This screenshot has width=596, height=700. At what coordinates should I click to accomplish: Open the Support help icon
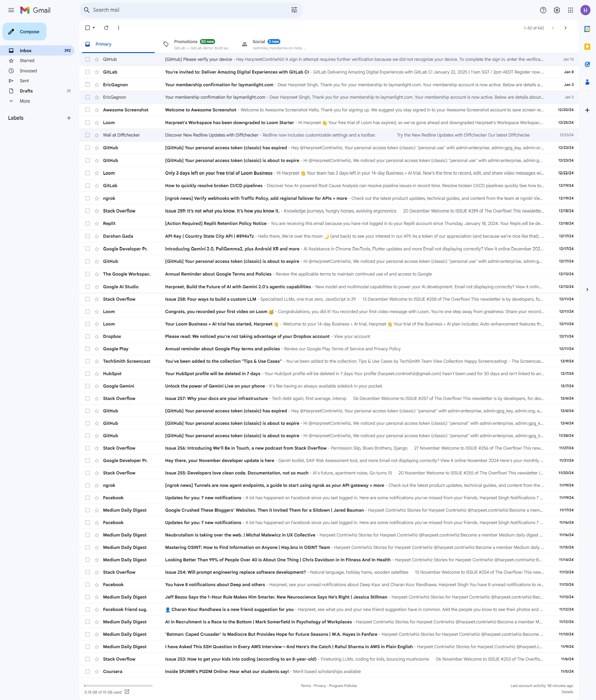(543, 10)
